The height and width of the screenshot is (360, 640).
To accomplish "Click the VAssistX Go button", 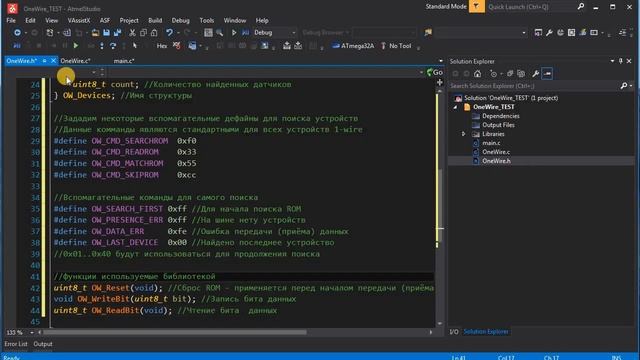I will pos(435,72).
